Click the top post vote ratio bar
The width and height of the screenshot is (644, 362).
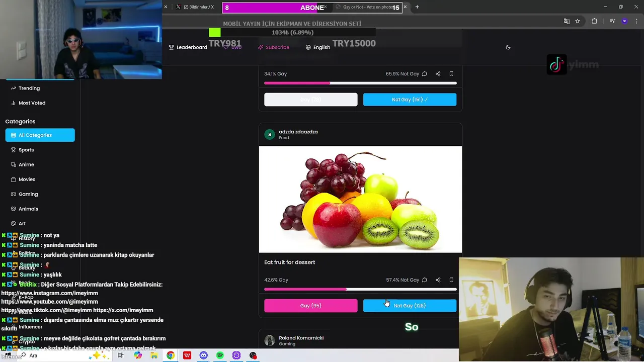pos(360,83)
